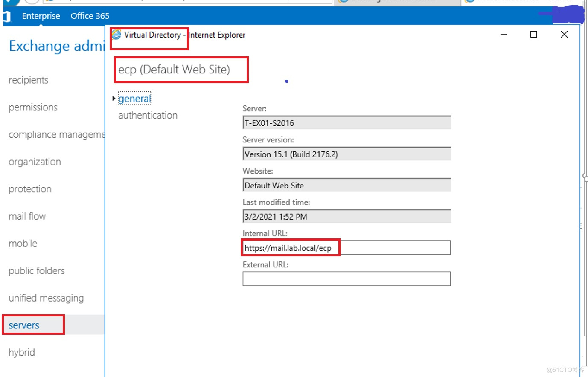Click the Server name field T-EX01-S2016

click(346, 123)
